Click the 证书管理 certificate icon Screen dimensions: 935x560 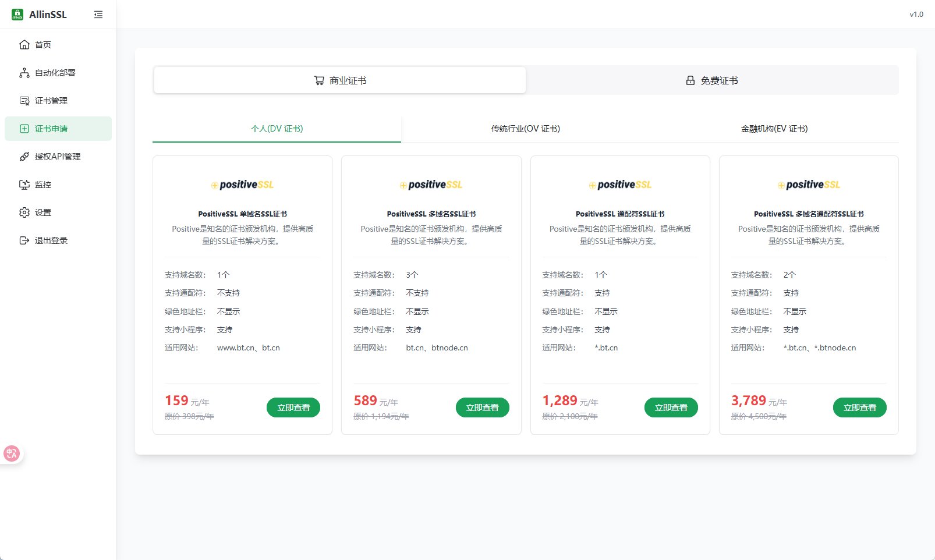tap(24, 101)
